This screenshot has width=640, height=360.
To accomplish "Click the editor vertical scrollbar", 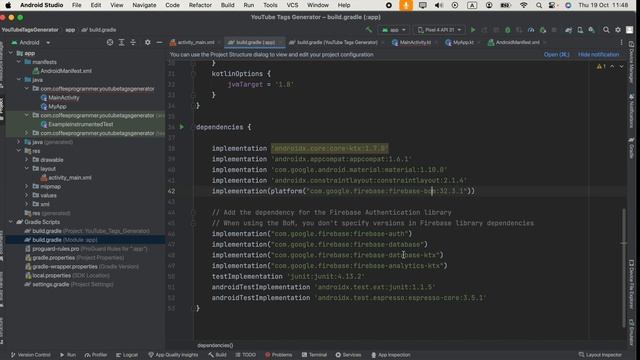I will (623, 267).
